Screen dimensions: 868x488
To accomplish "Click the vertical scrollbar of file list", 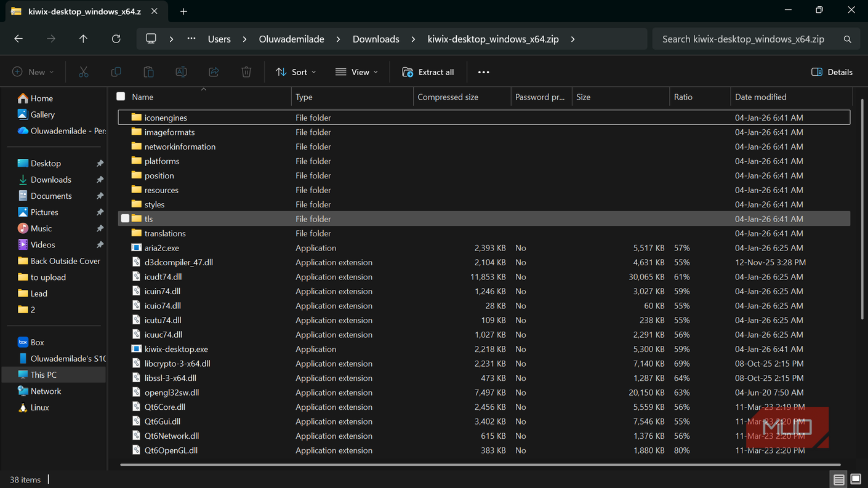I will [861, 209].
